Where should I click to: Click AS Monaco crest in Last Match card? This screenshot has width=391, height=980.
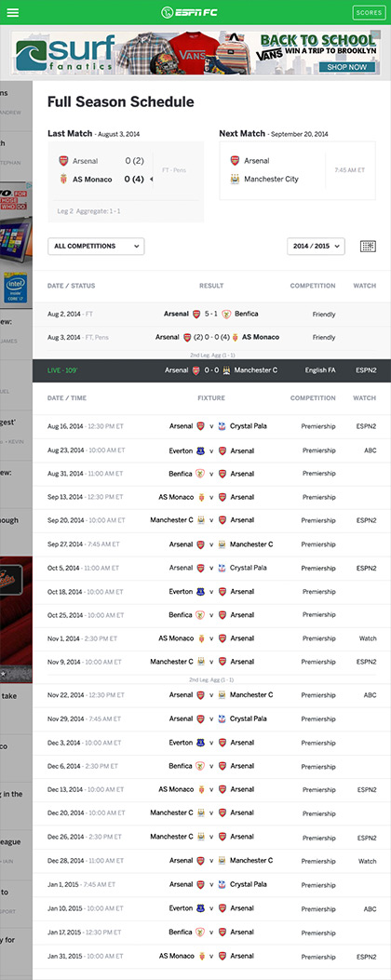(x=63, y=180)
